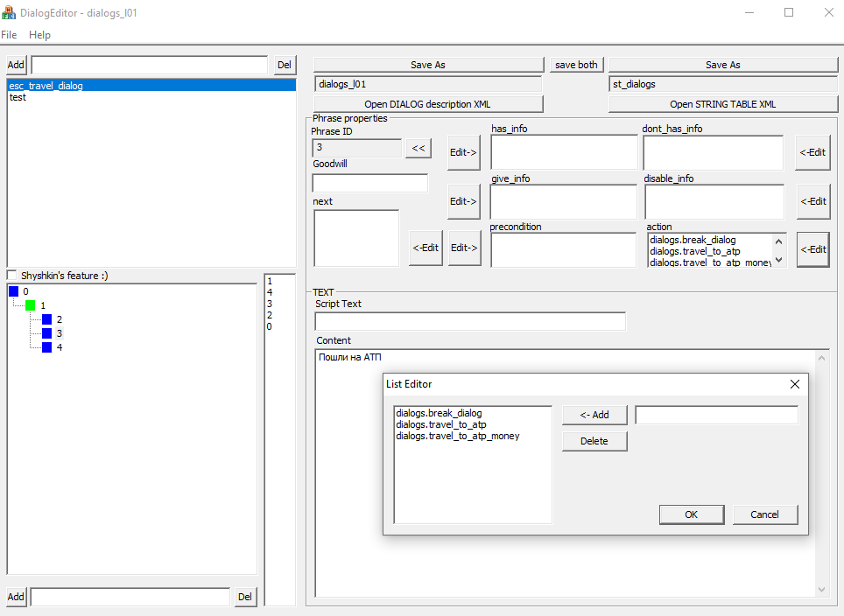Open the Help menu

[39, 35]
